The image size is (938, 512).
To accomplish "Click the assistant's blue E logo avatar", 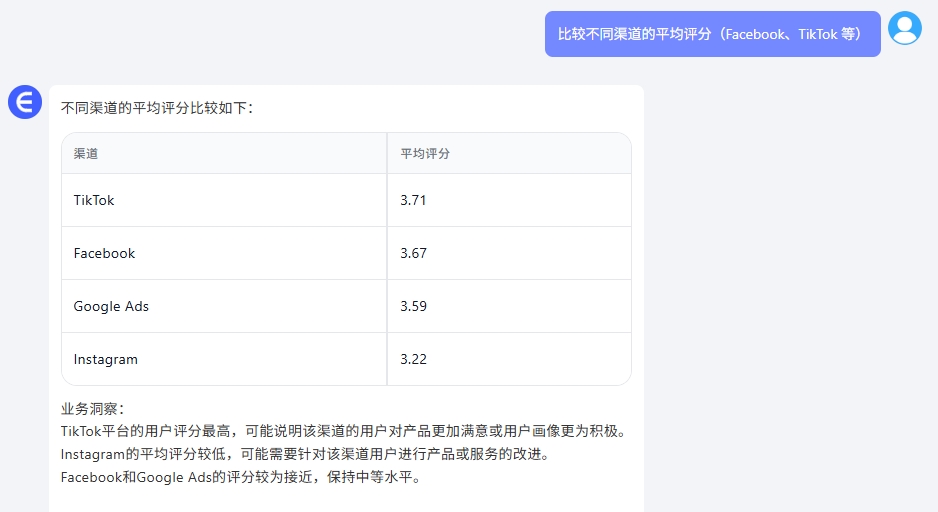I will click(25, 102).
